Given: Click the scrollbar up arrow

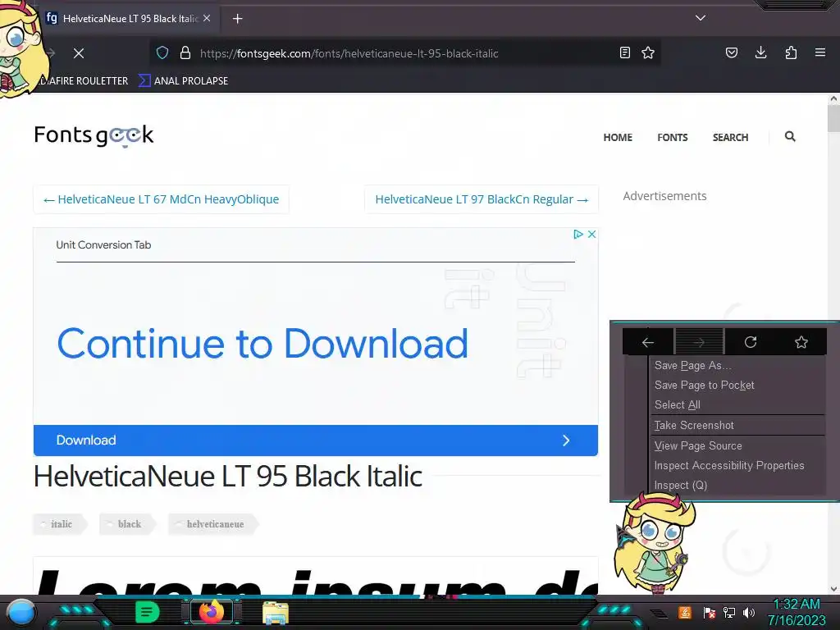Looking at the screenshot, I should (x=833, y=98).
